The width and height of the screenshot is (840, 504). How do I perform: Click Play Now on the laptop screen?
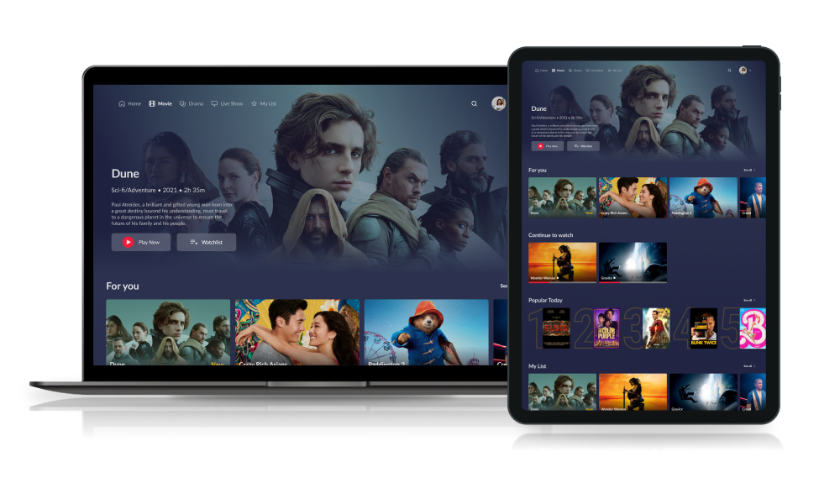click(141, 242)
